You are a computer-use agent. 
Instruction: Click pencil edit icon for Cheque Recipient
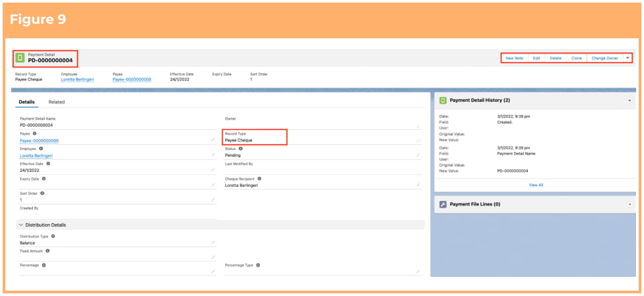[x=418, y=185]
